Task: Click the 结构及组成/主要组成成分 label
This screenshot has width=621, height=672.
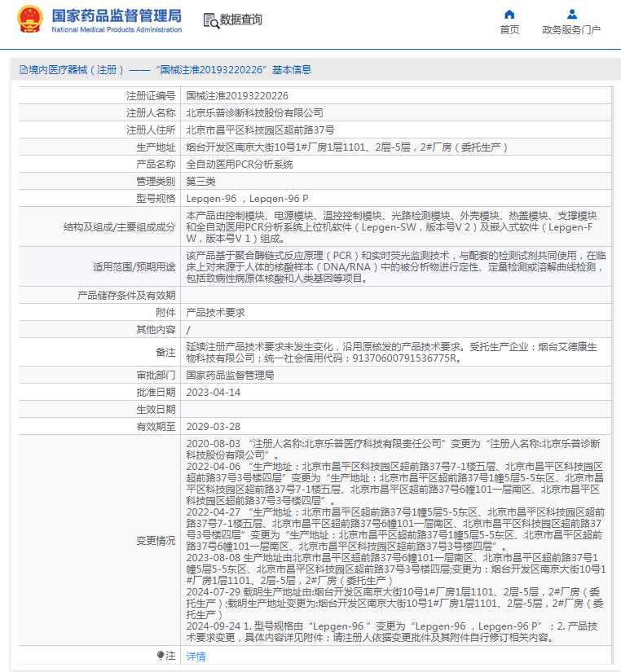Action: click(x=119, y=227)
